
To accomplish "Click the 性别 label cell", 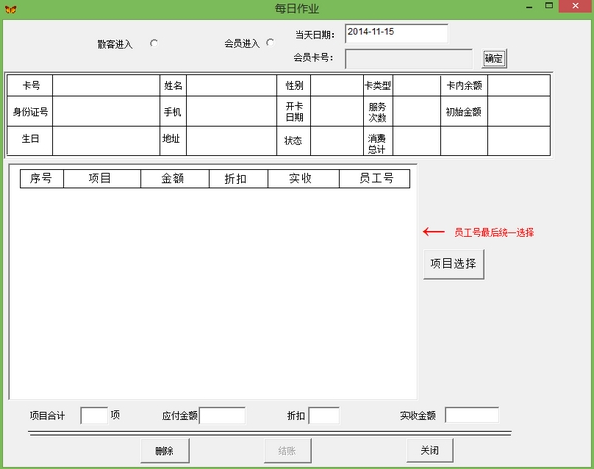I will 294,85.
